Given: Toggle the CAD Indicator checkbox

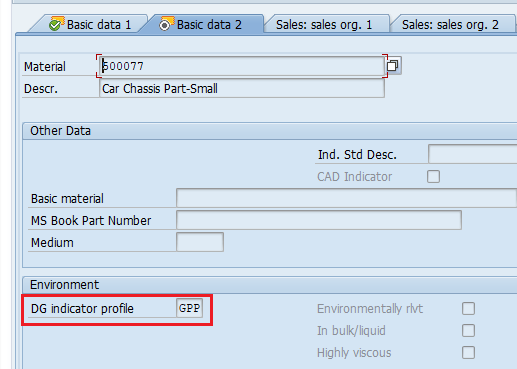Looking at the screenshot, I should point(433,177).
